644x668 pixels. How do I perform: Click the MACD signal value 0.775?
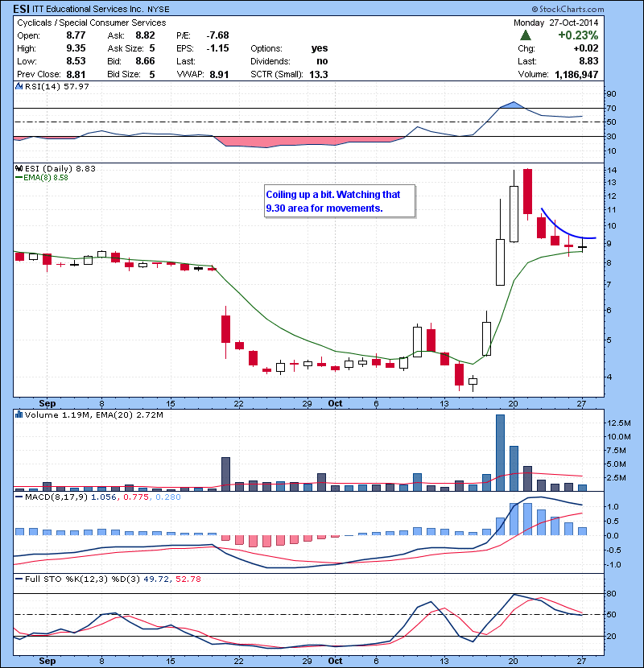pos(136,497)
